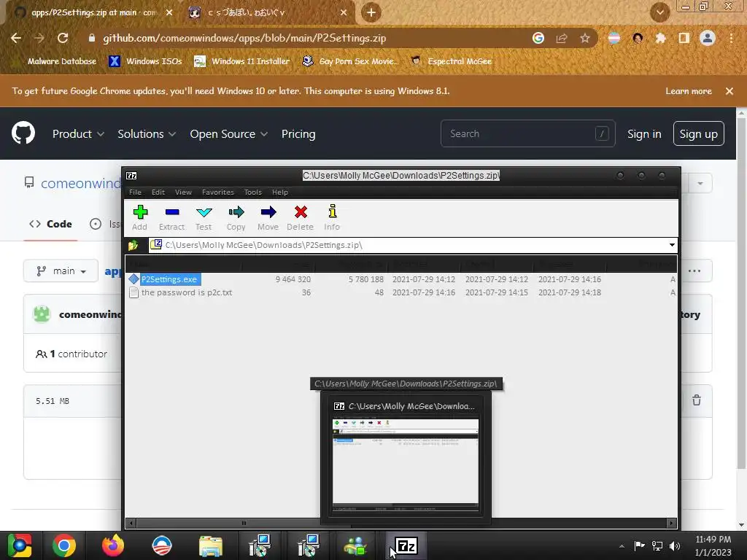Click Learn more in the update banner
This screenshot has height=560, width=747.
click(x=689, y=91)
